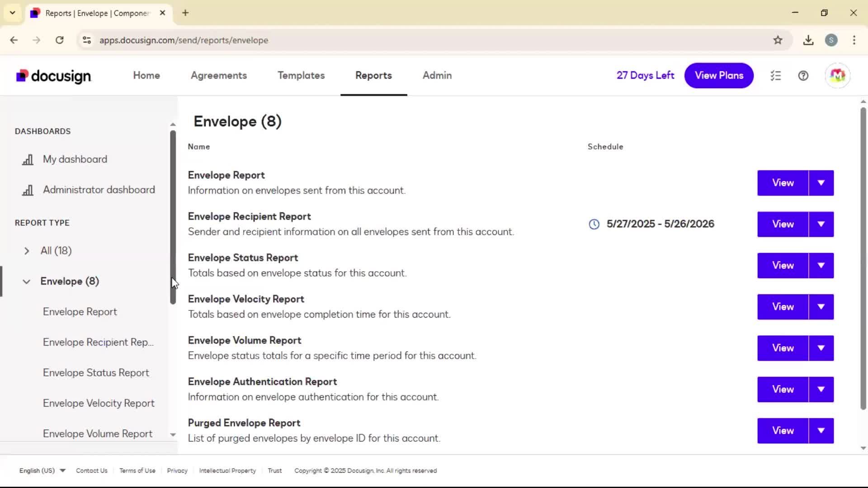The width and height of the screenshot is (868, 488).
Task: Close the Reports browser tab
Action: [163, 13]
